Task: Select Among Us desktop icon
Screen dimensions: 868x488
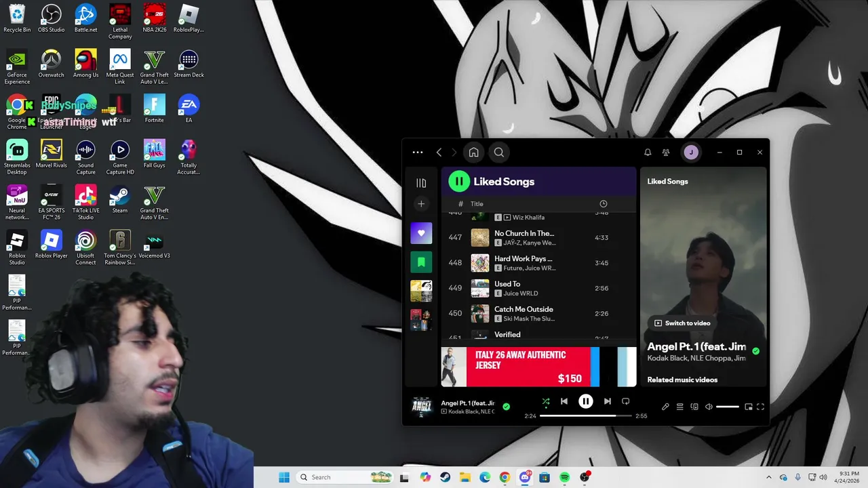Action: point(85,64)
